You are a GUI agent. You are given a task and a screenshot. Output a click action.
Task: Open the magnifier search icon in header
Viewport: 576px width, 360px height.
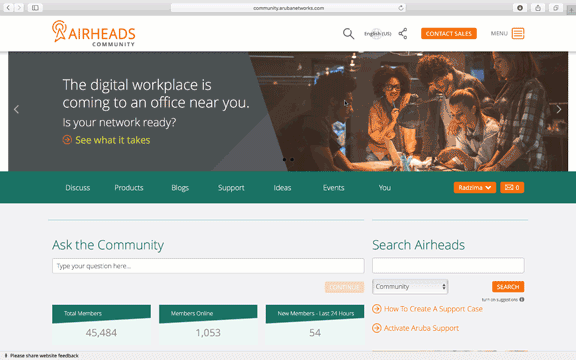(x=348, y=34)
